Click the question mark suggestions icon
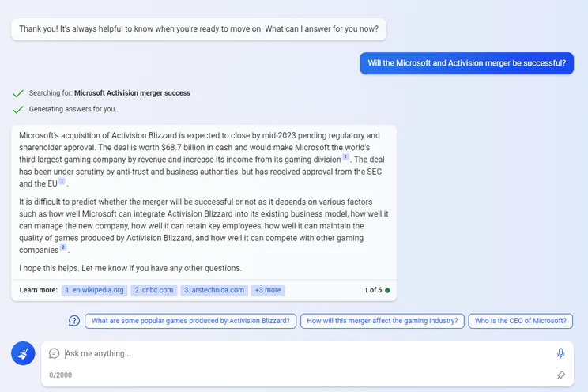This screenshot has height=392, width=588. [x=74, y=321]
